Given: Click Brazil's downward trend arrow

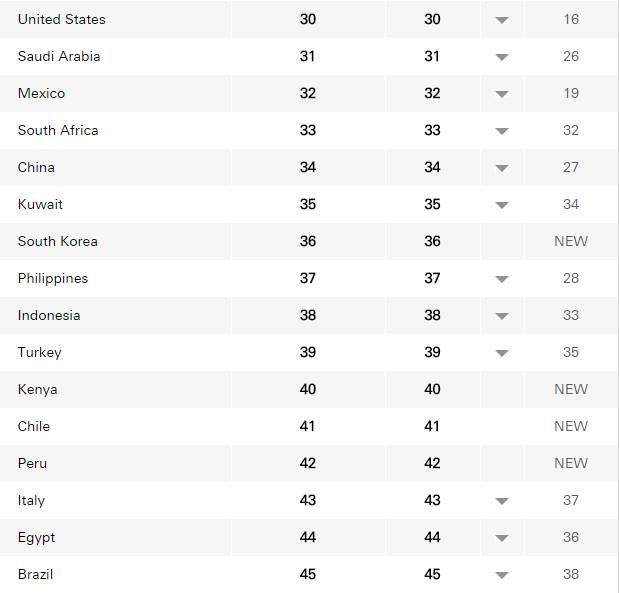Looking at the screenshot, I should pyautogui.click(x=502, y=575).
